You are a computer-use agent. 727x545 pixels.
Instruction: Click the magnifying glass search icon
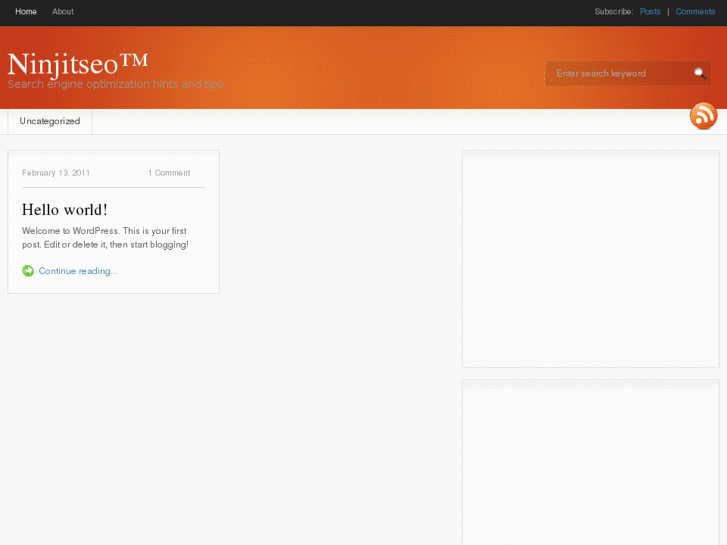click(x=700, y=73)
